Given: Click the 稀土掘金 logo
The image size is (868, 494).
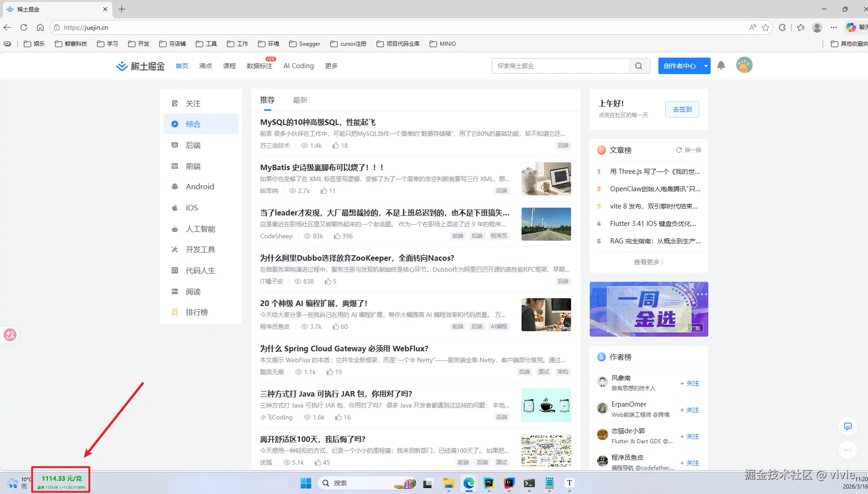Looking at the screenshot, I should coord(140,65).
